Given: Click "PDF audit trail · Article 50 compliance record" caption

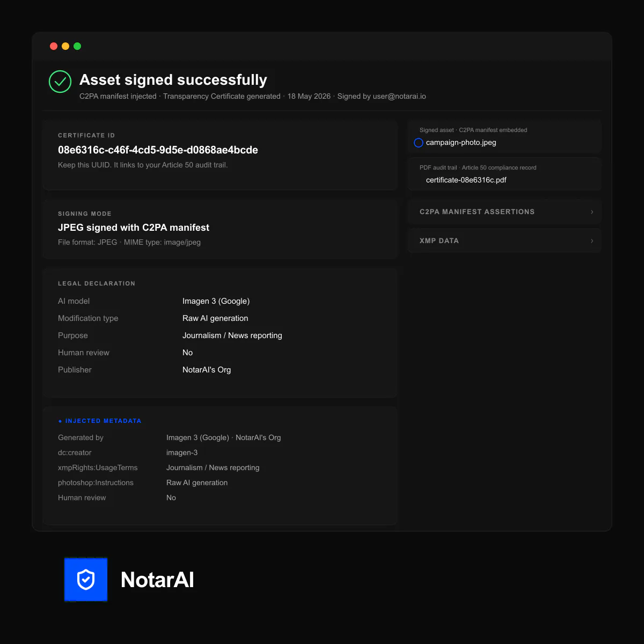Looking at the screenshot, I should (478, 167).
